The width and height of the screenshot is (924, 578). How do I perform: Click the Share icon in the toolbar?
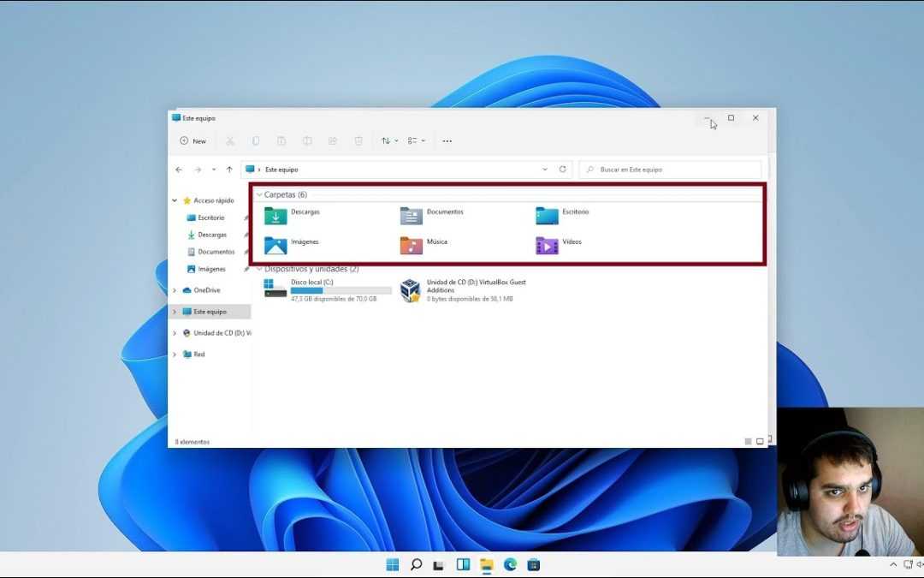[332, 141]
